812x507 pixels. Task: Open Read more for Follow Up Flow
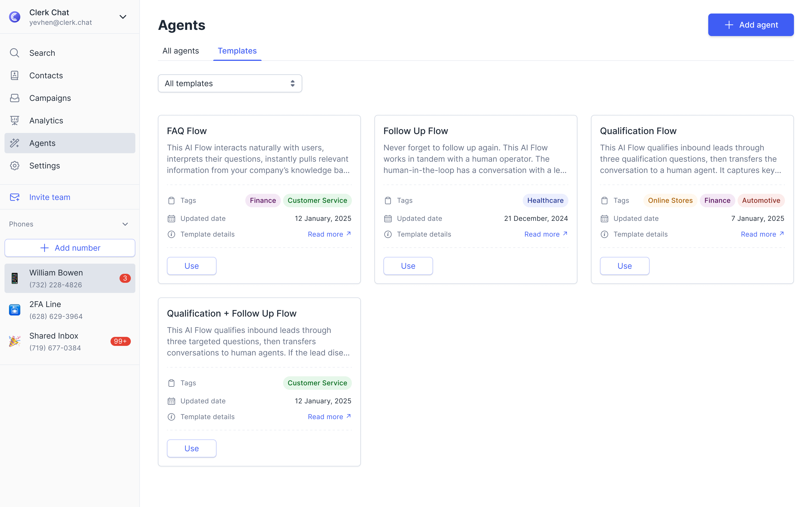pos(546,234)
